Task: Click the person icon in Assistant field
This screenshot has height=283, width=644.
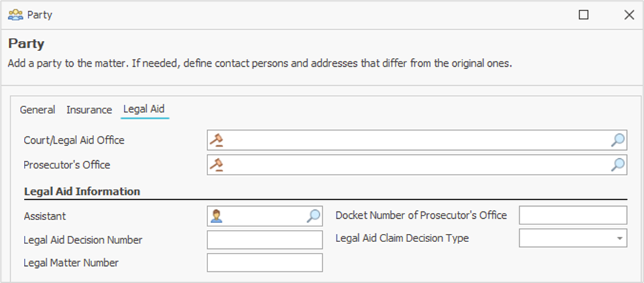Action: click(216, 216)
